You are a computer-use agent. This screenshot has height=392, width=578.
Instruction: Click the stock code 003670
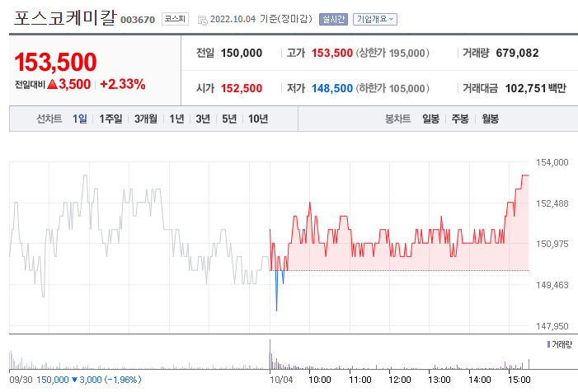[x=138, y=20]
